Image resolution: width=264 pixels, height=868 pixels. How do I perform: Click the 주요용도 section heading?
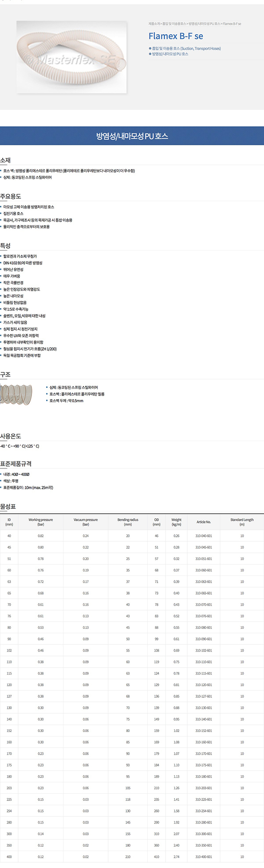tap(11, 196)
